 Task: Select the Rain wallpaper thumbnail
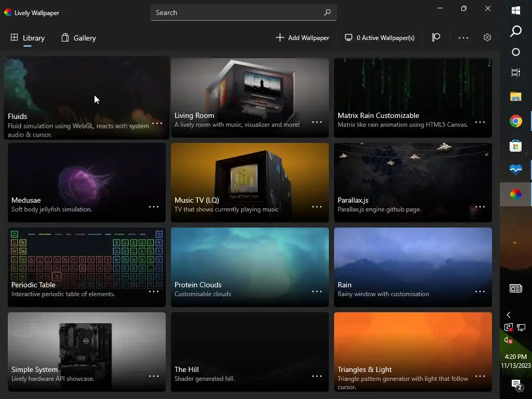(x=413, y=267)
